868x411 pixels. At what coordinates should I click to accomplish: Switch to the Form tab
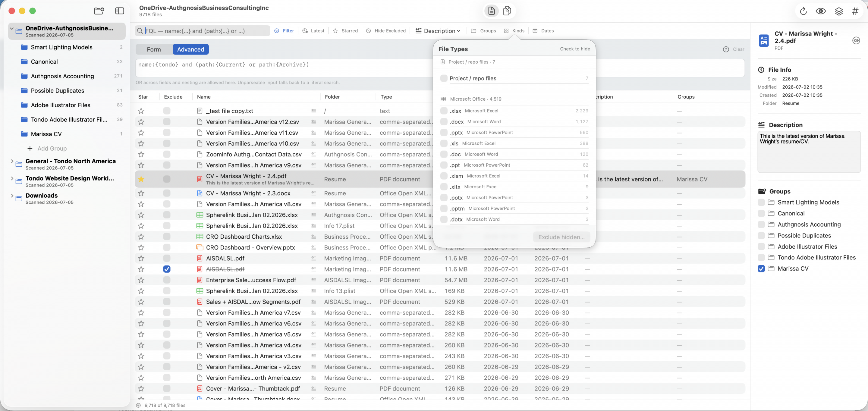154,49
